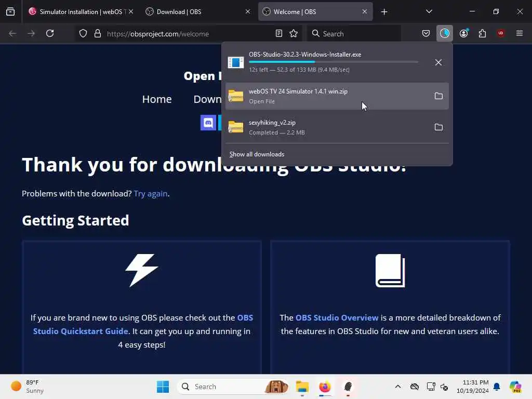The width and height of the screenshot is (532, 399).
Task: Reload the current page
Action: click(50, 34)
